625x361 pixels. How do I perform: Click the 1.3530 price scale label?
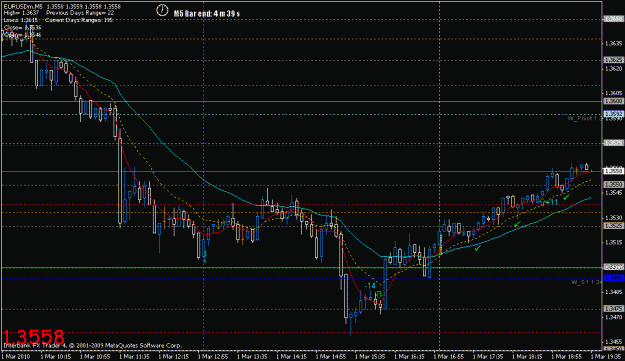click(613, 218)
